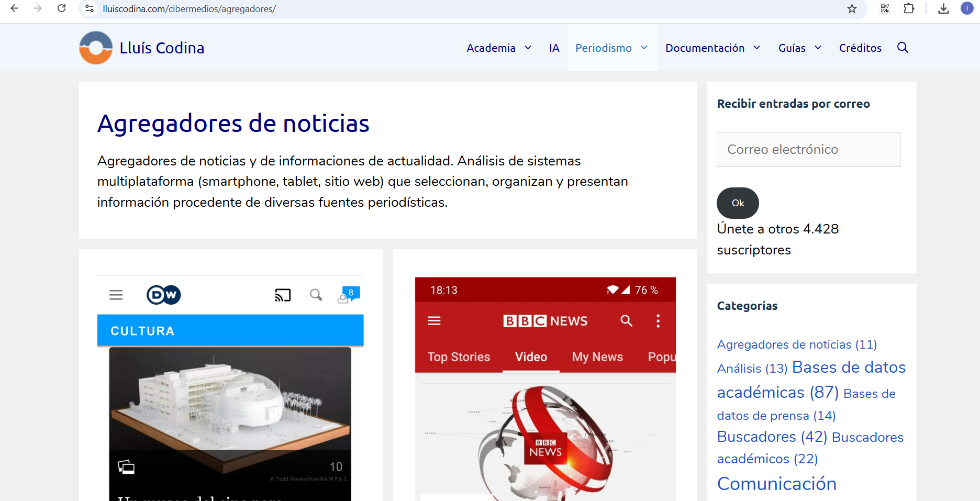
Task: Open the BBC News article thumbnail
Action: (x=544, y=388)
